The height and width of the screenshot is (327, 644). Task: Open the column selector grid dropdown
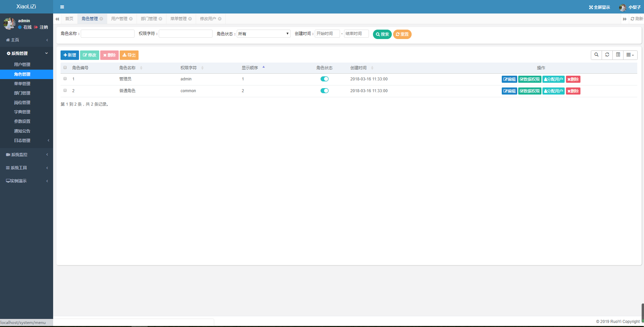point(630,55)
